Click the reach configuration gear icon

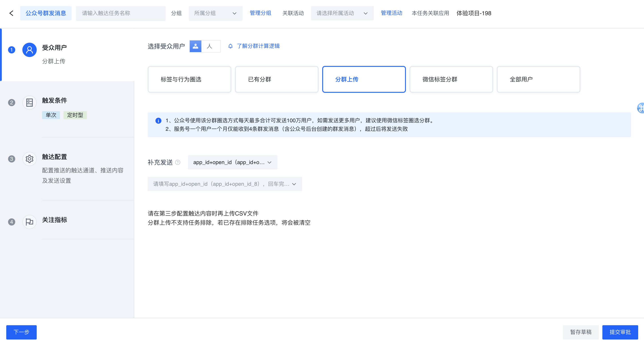(x=30, y=159)
